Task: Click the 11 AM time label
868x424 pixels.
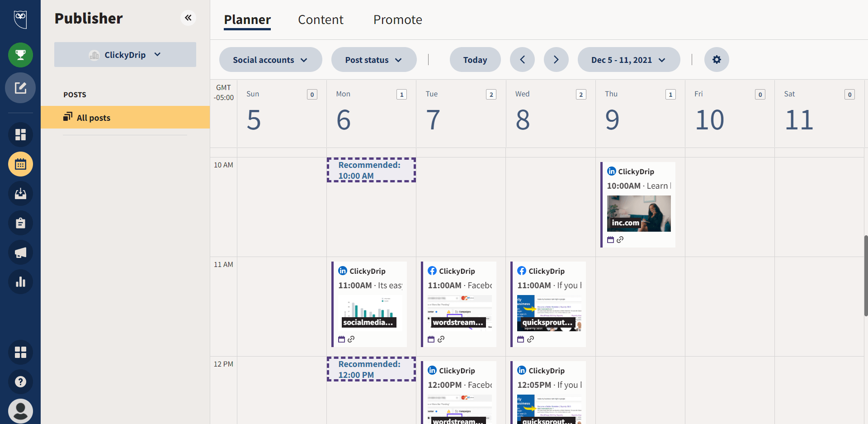Action: coord(223,264)
